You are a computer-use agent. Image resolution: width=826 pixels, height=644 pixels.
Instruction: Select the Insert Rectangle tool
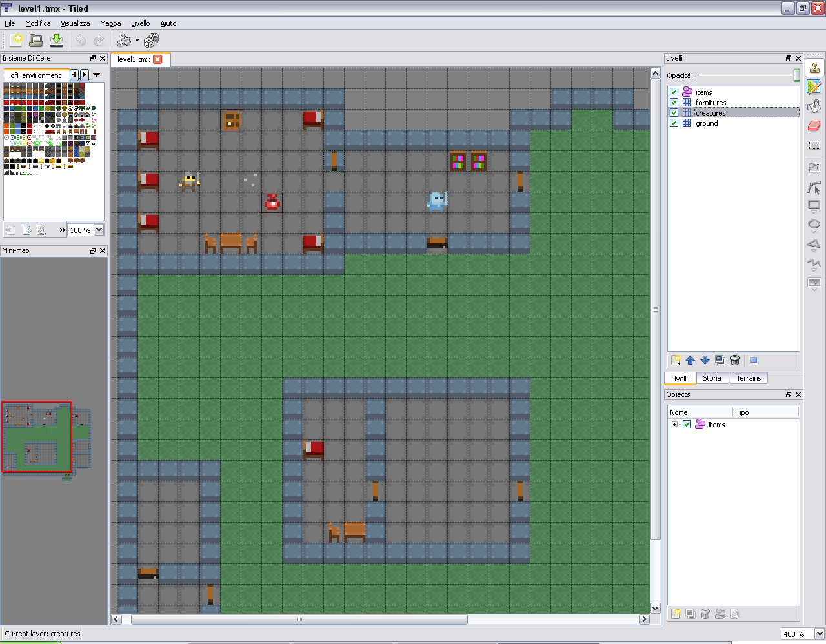(814, 206)
